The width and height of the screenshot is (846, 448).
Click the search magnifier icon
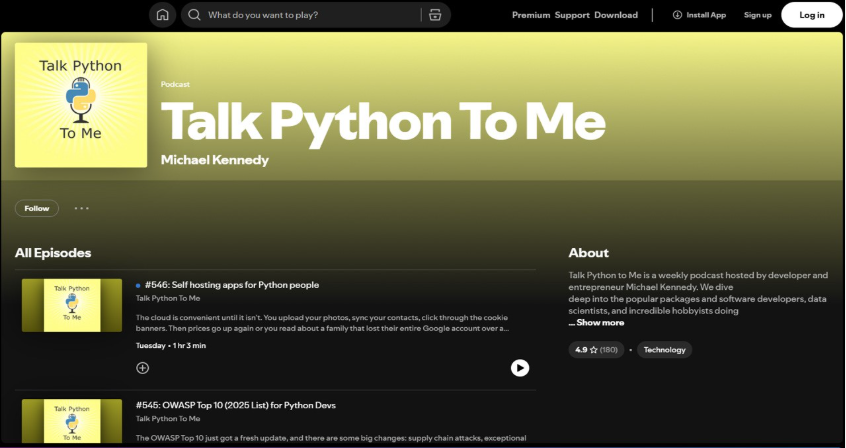tap(194, 15)
